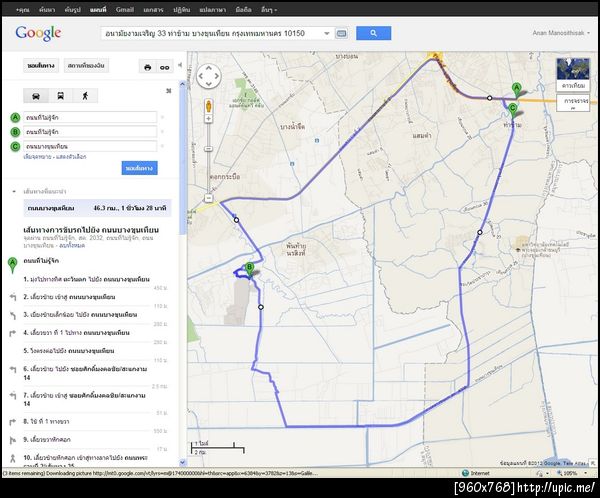Click the แสดงตัวเลือก show options link
600x498 pixels.
71,157
